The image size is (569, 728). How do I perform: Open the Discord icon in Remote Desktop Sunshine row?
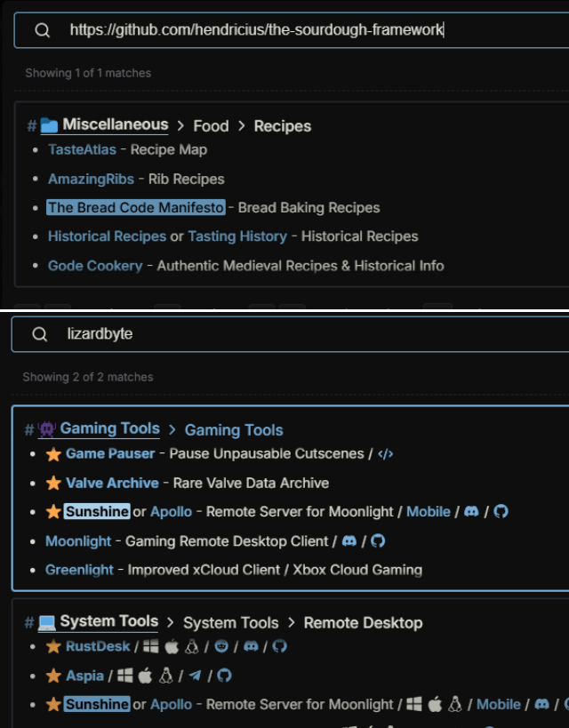[x=541, y=704]
